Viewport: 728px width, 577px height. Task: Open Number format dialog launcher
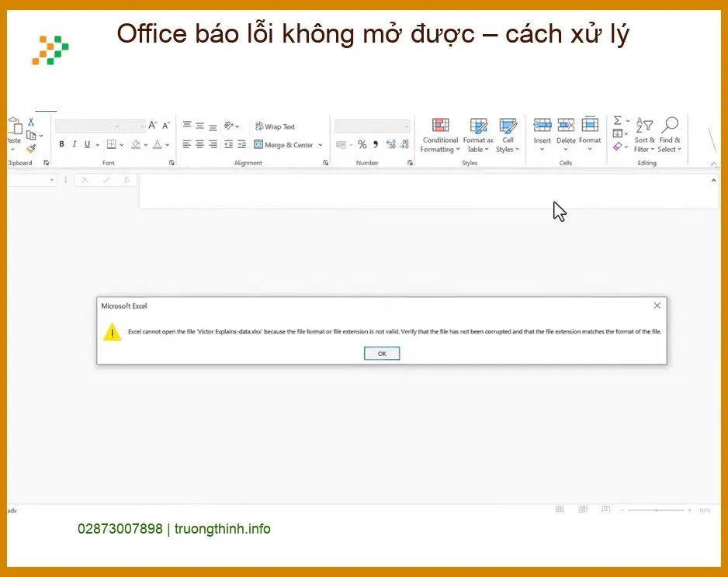[x=410, y=163]
